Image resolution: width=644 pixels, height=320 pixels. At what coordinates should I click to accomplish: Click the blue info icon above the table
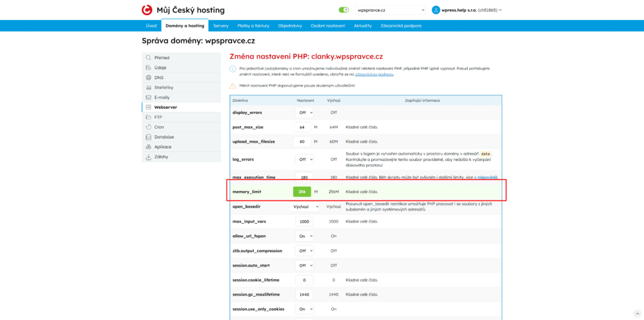(233, 69)
